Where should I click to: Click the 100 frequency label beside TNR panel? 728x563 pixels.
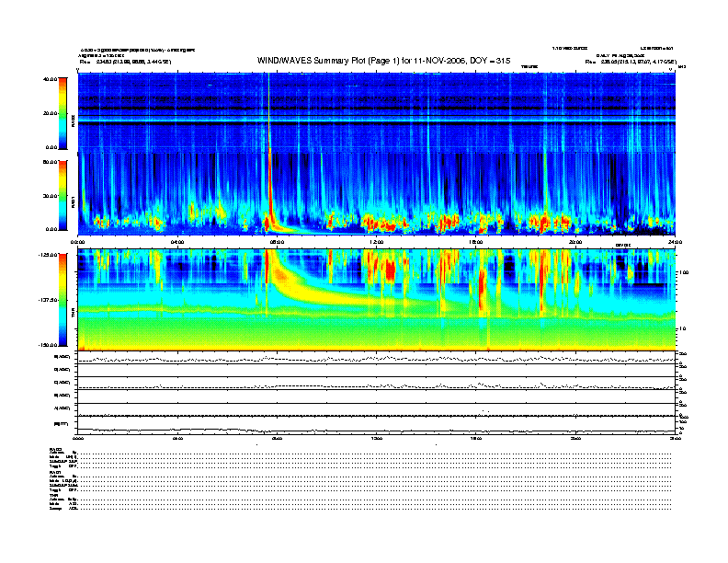(x=684, y=272)
